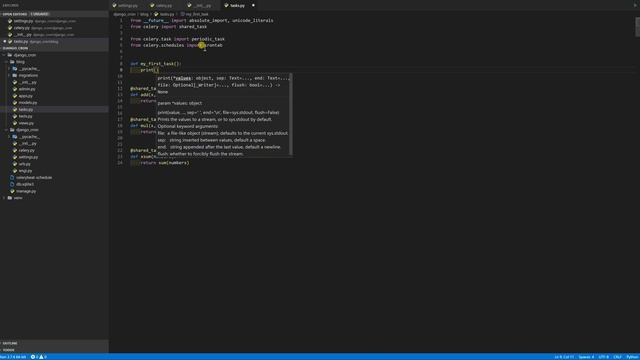Click my_first_task symbol in breadcrumb
The height and width of the screenshot is (360, 640).
(197, 14)
